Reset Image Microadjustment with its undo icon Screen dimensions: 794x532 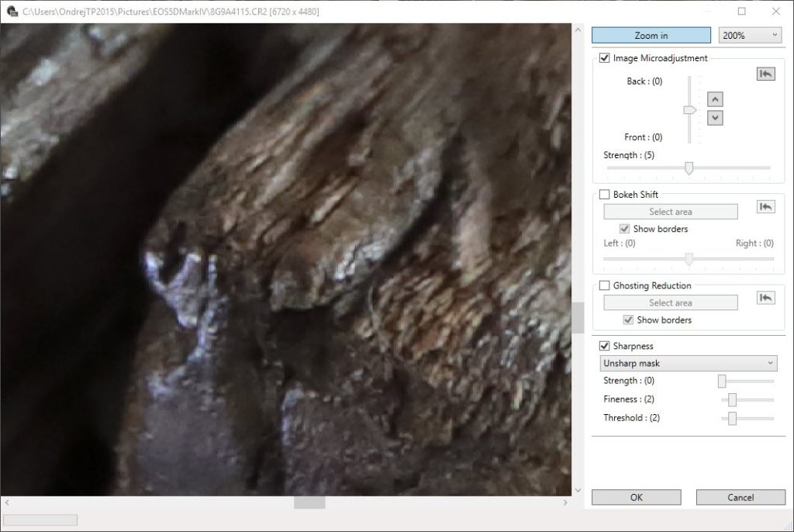[x=765, y=74]
